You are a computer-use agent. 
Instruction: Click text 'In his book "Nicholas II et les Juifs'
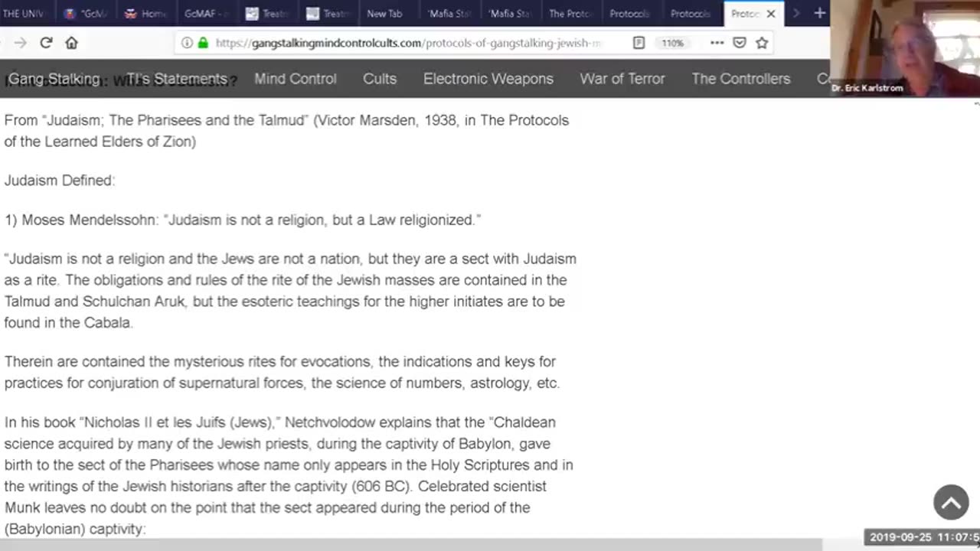[x=144, y=422]
